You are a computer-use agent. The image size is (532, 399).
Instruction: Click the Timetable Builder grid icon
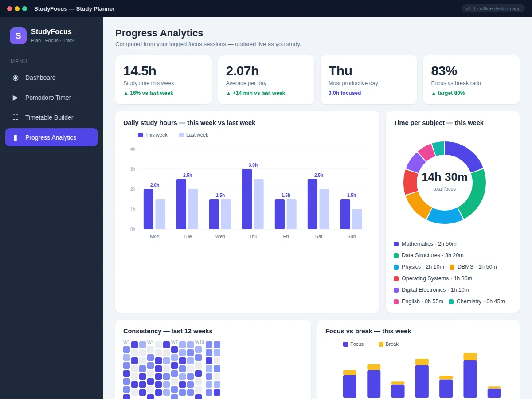point(16,117)
